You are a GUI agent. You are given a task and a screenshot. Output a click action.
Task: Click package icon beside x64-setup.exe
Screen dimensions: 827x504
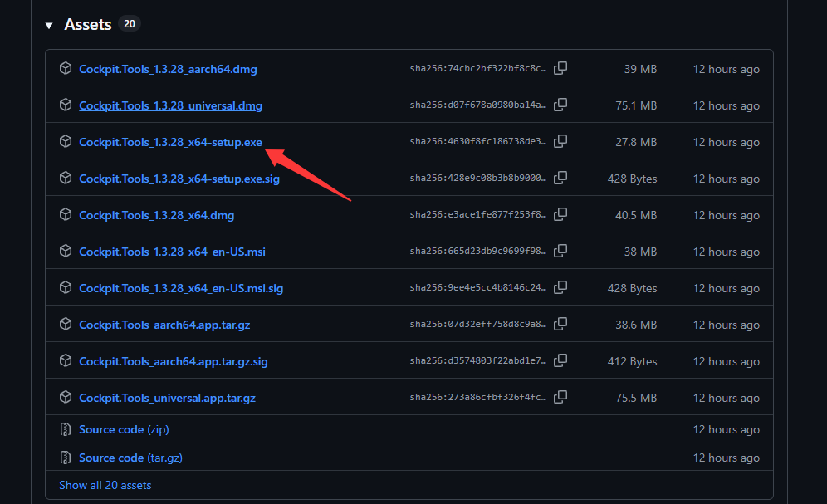point(66,141)
